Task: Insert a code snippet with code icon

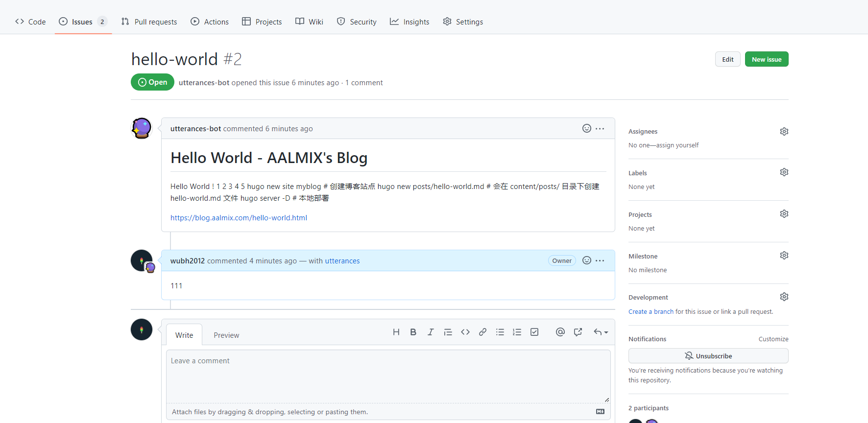Action: click(465, 332)
